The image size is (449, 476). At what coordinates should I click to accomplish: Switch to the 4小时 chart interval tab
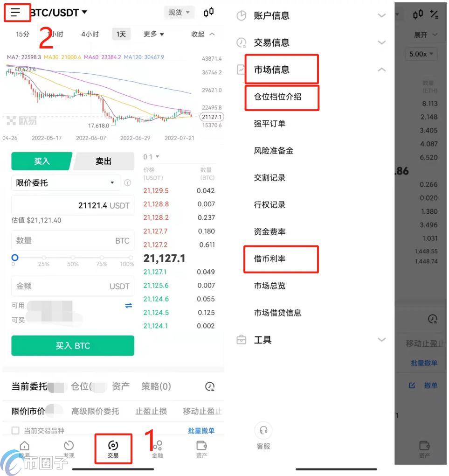click(x=90, y=35)
